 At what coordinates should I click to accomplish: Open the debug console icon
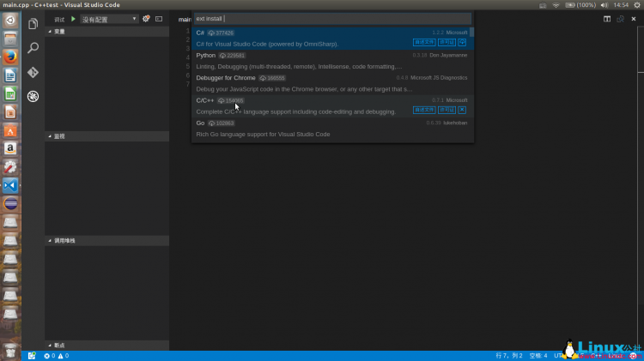(x=159, y=19)
